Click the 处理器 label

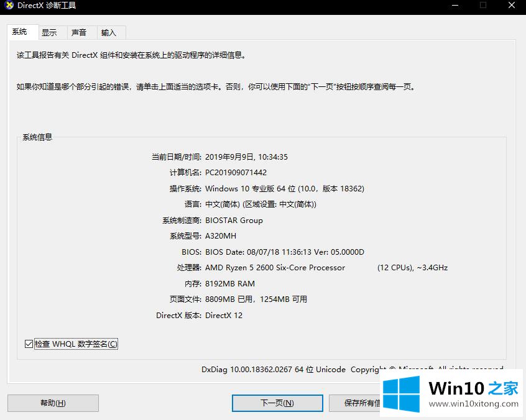(x=189, y=268)
